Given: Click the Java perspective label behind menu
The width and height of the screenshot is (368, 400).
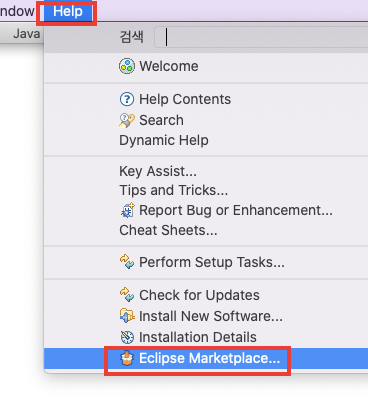Looking at the screenshot, I should [26, 34].
